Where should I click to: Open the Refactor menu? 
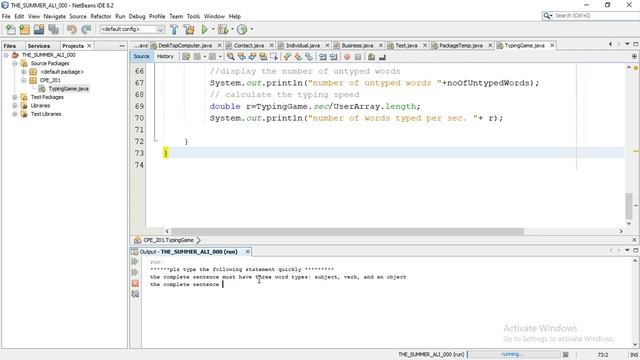pyautogui.click(x=101, y=16)
